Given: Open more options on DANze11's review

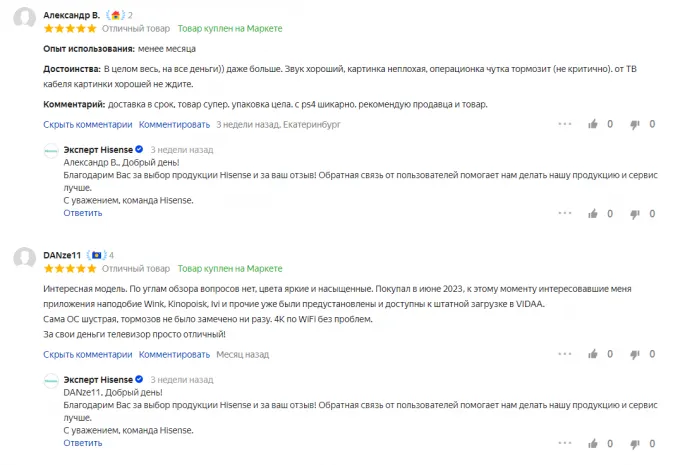Looking at the screenshot, I should click(x=565, y=355).
